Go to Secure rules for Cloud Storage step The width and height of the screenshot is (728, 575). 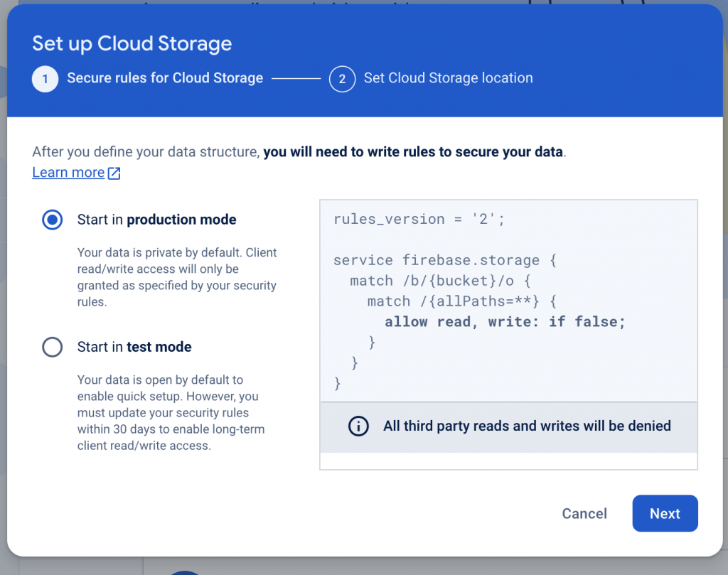coord(165,78)
